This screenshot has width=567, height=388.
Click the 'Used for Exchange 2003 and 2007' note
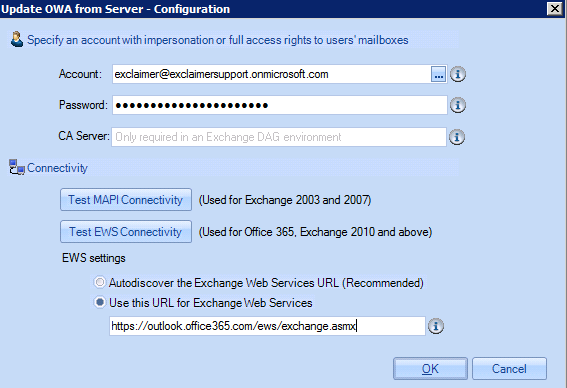click(x=285, y=200)
